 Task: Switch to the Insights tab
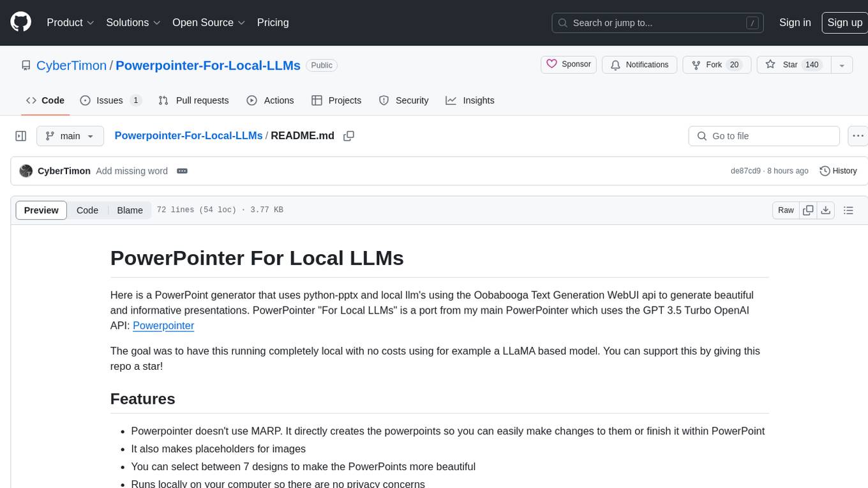coord(470,100)
